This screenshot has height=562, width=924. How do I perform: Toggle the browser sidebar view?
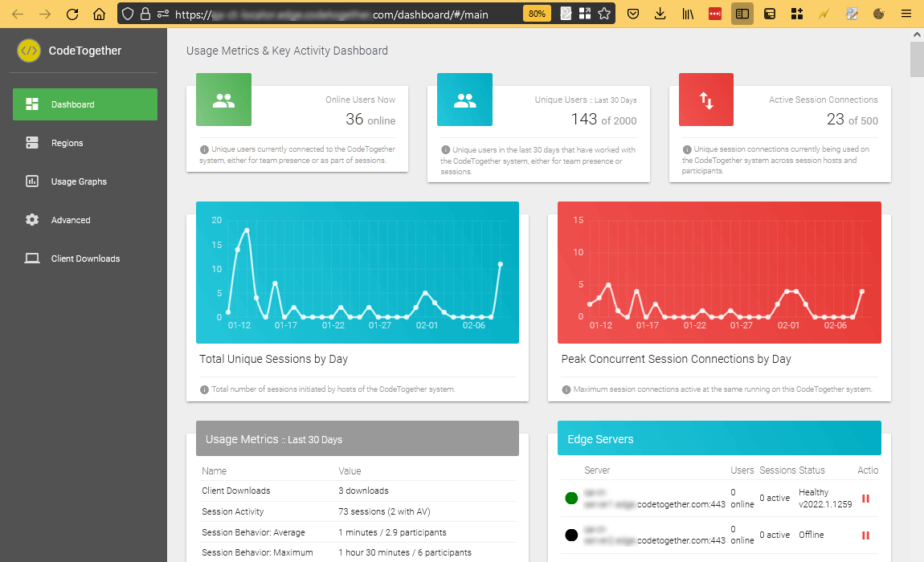742,14
